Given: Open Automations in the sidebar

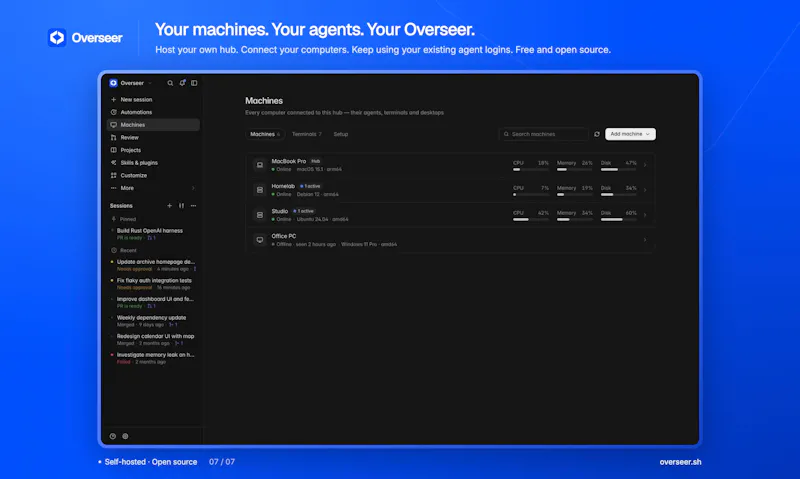Looking at the screenshot, I should [153, 112].
